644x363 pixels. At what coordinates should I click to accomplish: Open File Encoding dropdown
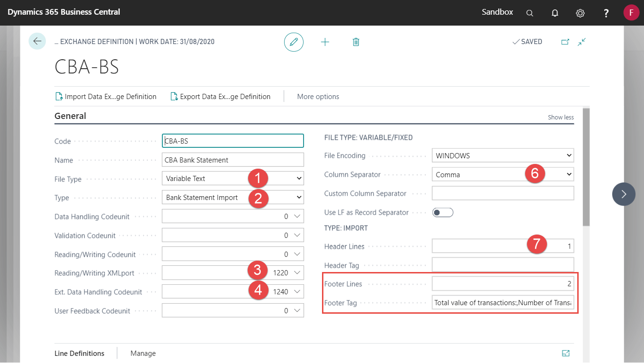pos(503,155)
